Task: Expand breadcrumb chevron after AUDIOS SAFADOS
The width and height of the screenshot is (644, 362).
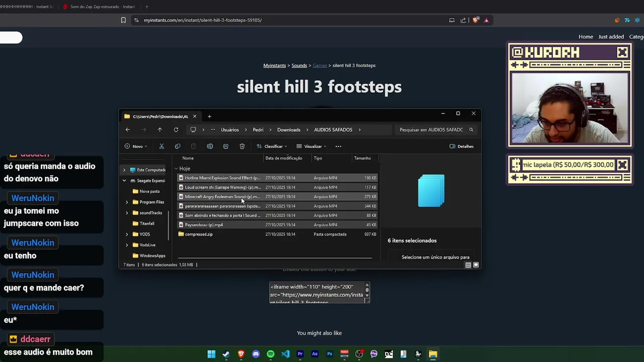Action: coord(360,130)
